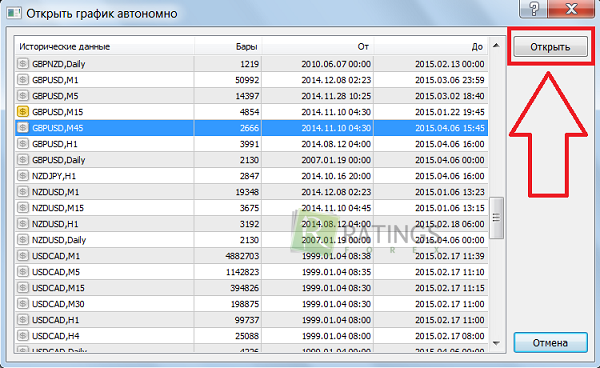The image size is (600, 368).
Task: Click the Открыть button
Action: [x=550, y=47]
